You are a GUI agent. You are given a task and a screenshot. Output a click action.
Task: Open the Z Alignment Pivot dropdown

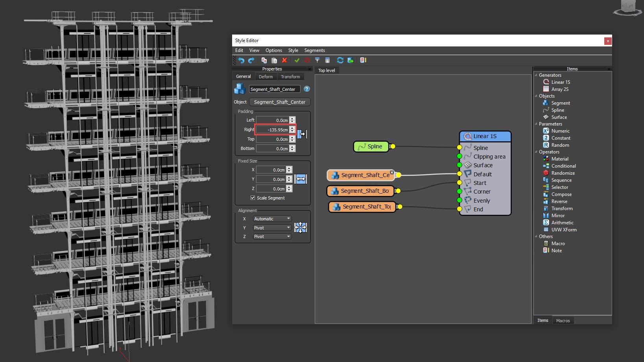(x=272, y=236)
